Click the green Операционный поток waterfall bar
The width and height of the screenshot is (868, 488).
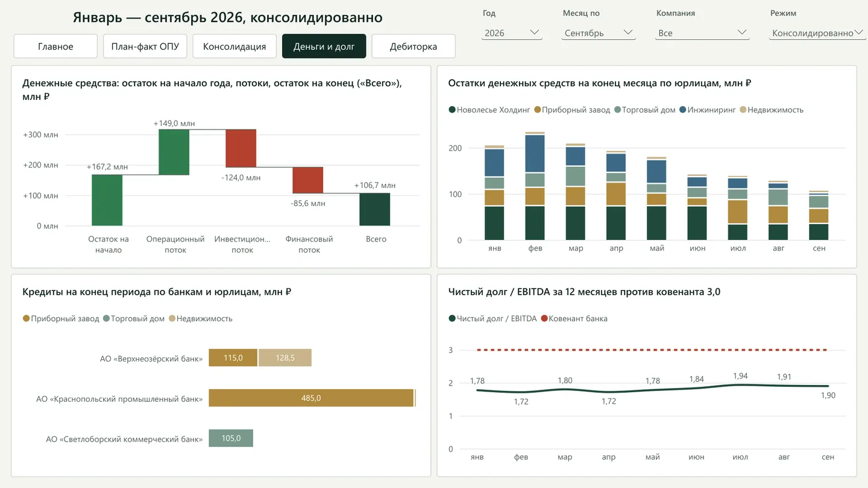pyautogui.click(x=174, y=152)
